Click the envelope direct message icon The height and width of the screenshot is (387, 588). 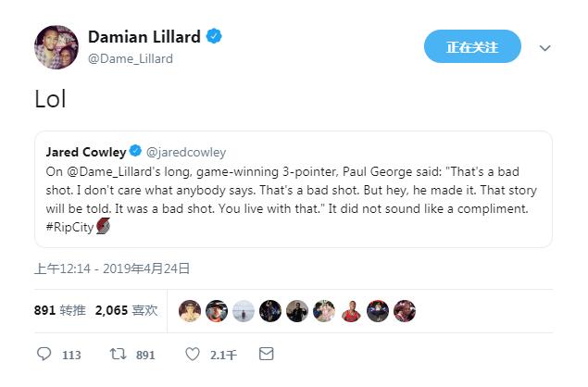(x=266, y=354)
